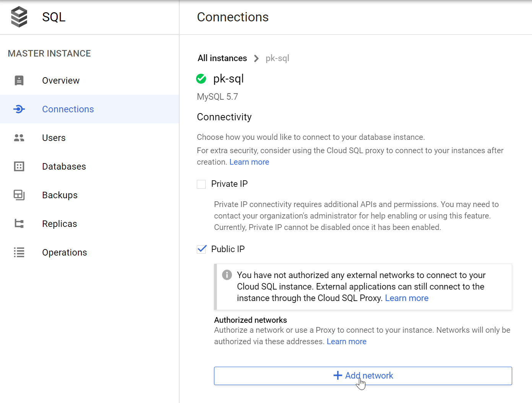Click the Backups icon in sidebar

coord(19,195)
